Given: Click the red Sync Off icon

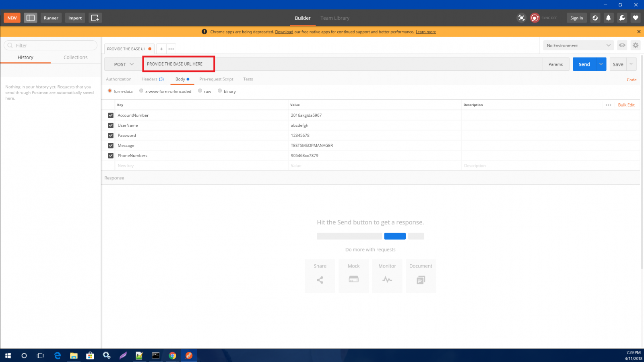Looking at the screenshot, I should (x=535, y=18).
